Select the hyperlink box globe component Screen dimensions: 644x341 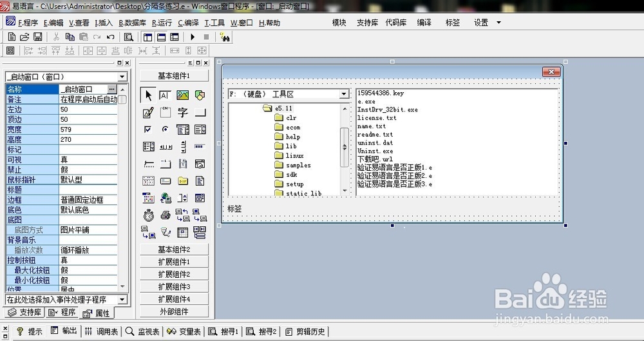click(165, 199)
